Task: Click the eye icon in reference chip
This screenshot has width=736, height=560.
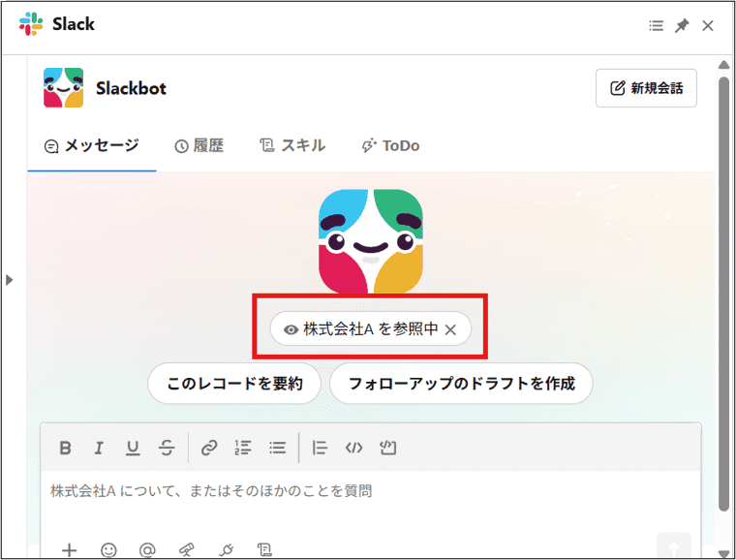Action: pyautogui.click(x=291, y=330)
